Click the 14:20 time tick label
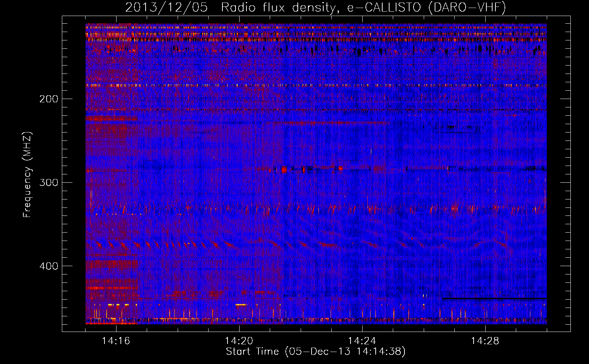The width and height of the screenshot is (589, 364). [x=239, y=341]
